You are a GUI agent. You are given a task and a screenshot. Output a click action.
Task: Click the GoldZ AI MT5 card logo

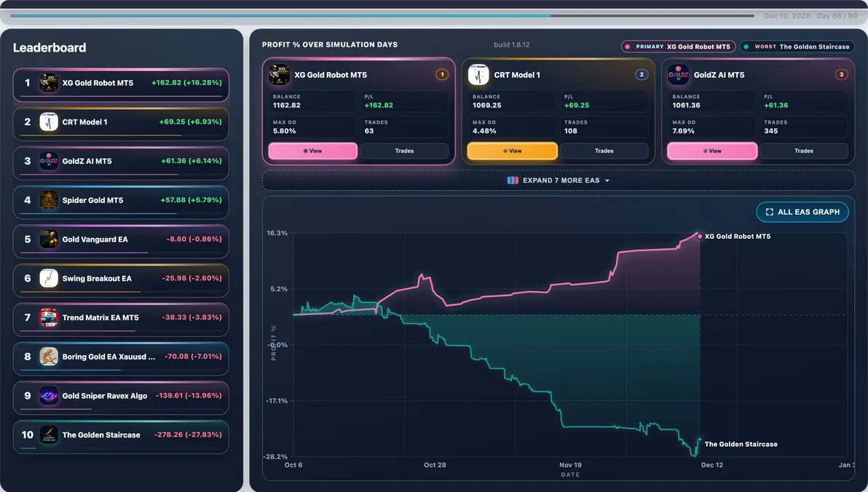pos(678,75)
